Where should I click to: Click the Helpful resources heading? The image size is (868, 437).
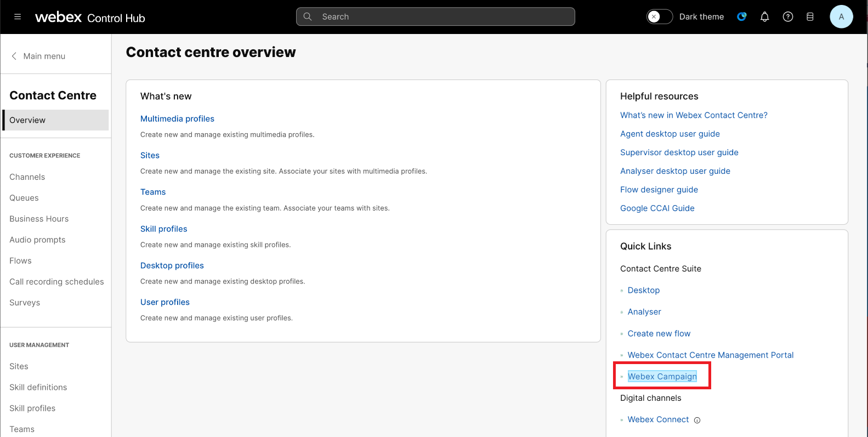[x=659, y=97]
